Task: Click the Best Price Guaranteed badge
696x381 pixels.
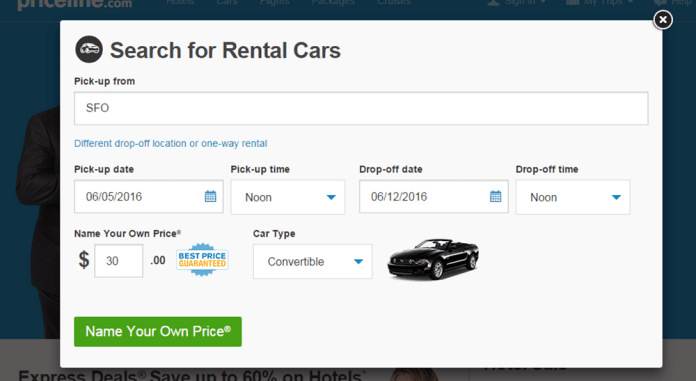Action: pyautogui.click(x=202, y=260)
